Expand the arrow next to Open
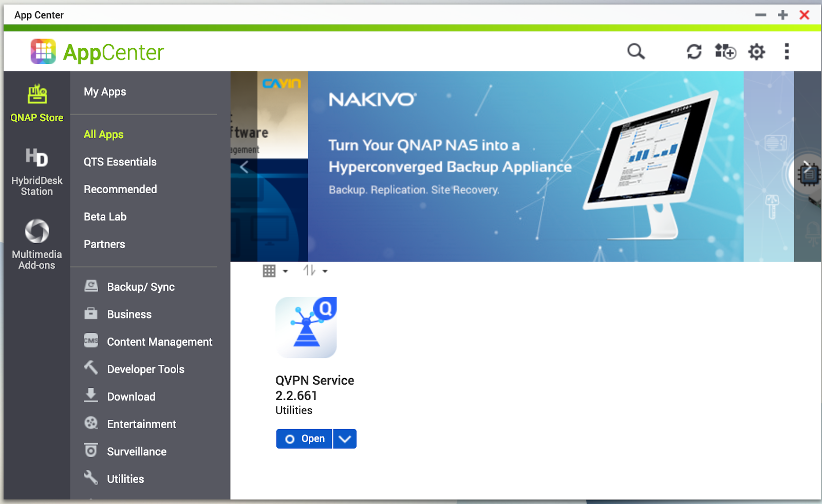The image size is (822, 504). coord(345,439)
